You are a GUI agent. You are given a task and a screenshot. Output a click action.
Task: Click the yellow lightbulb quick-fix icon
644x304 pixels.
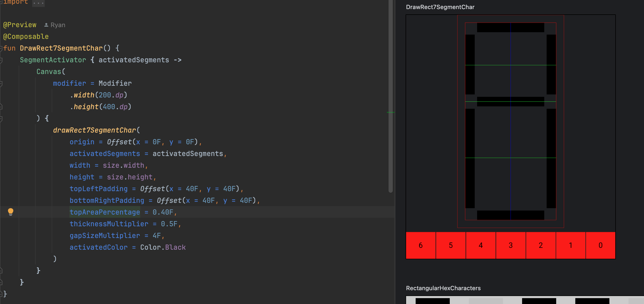tap(11, 212)
